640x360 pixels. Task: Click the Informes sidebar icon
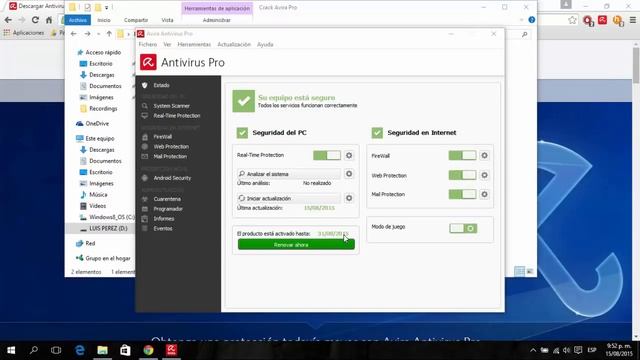144,219
